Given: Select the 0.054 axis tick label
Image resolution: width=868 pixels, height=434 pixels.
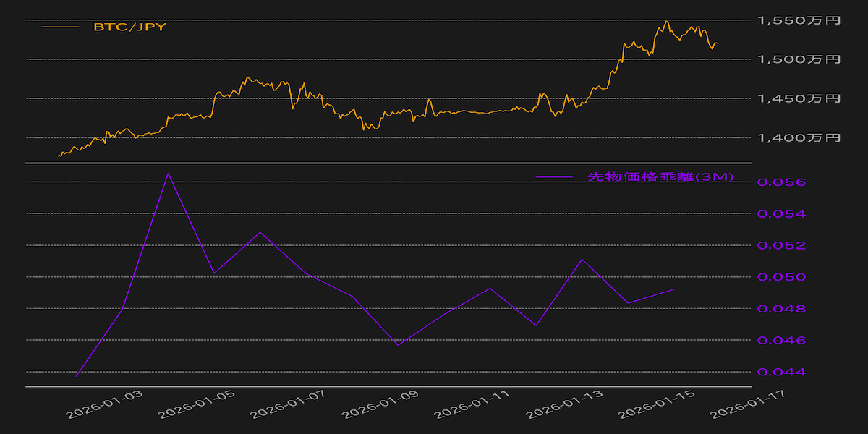Looking at the screenshot, I should coord(780,214).
